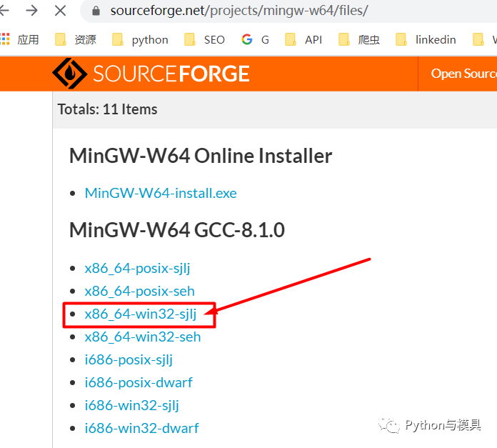Open the x86_64-win32-seh link
Screen dimensions: 497x448
[143, 337]
